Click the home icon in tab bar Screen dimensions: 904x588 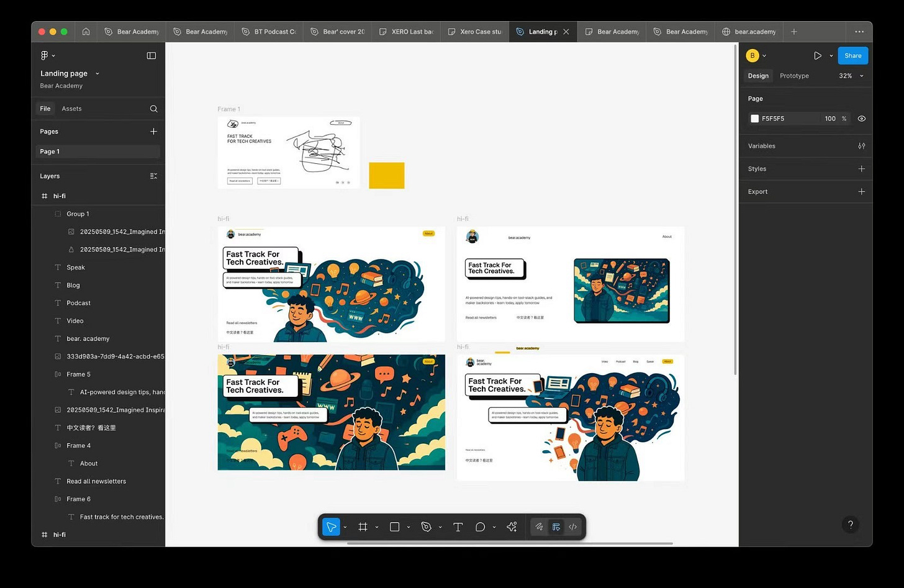click(x=86, y=32)
